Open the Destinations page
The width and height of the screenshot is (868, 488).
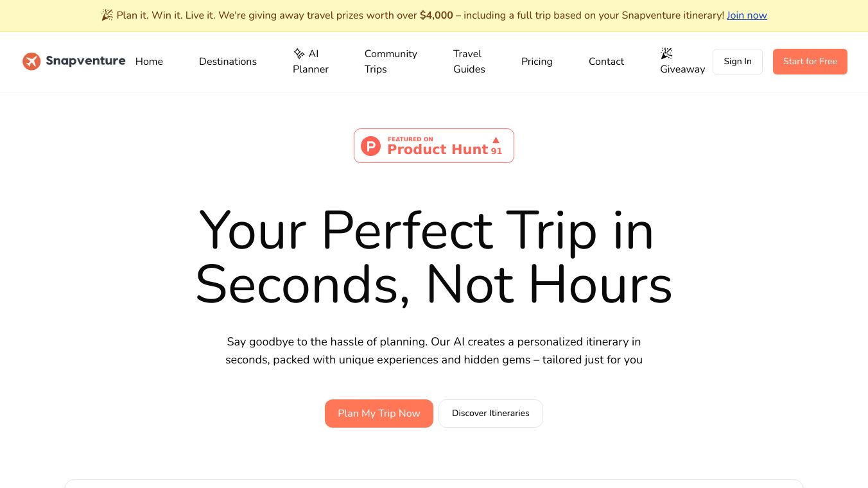click(x=228, y=62)
